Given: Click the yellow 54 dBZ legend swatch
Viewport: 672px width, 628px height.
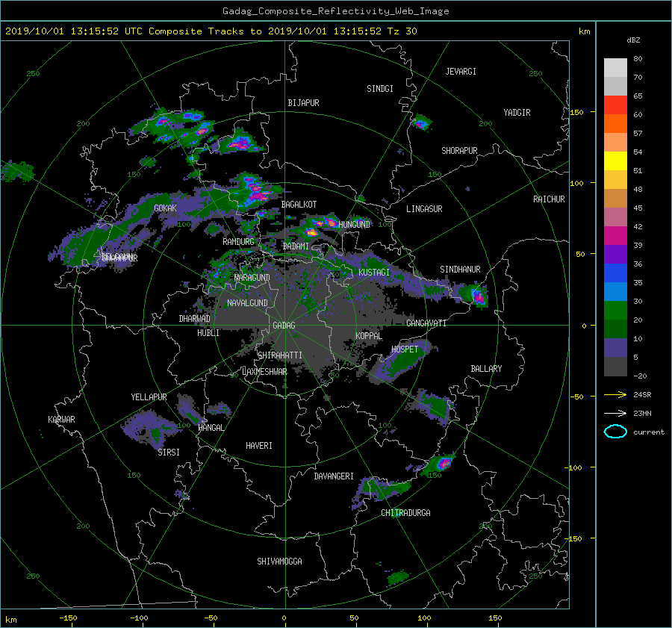Looking at the screenshot, I should click(615, 161).
